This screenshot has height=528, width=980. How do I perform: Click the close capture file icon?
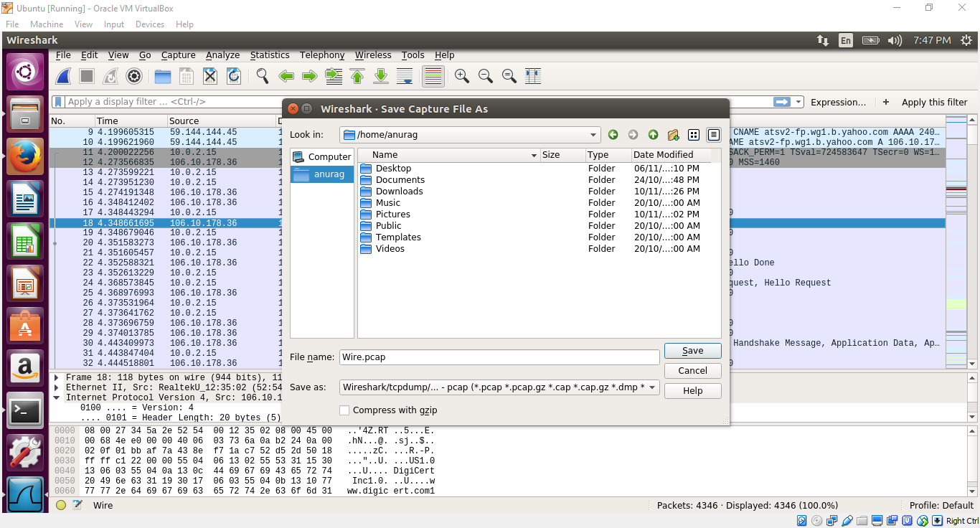click(x=210, y=76)
